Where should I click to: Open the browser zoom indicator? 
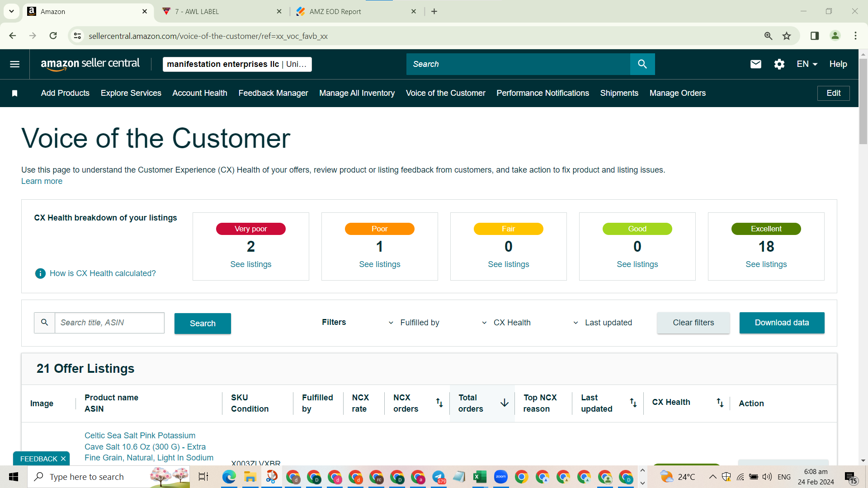(768, 36)
